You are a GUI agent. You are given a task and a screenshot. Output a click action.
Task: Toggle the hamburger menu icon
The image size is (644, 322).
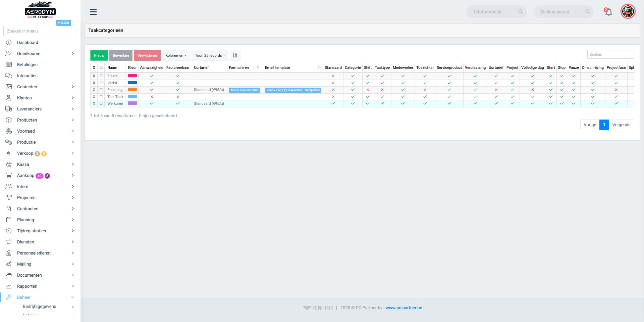coord(93,12)
